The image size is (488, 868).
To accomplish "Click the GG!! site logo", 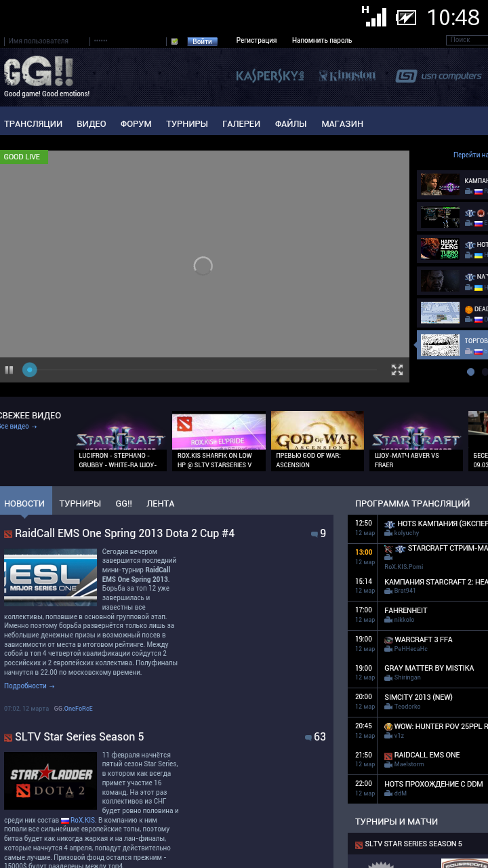I will [38, 72].
